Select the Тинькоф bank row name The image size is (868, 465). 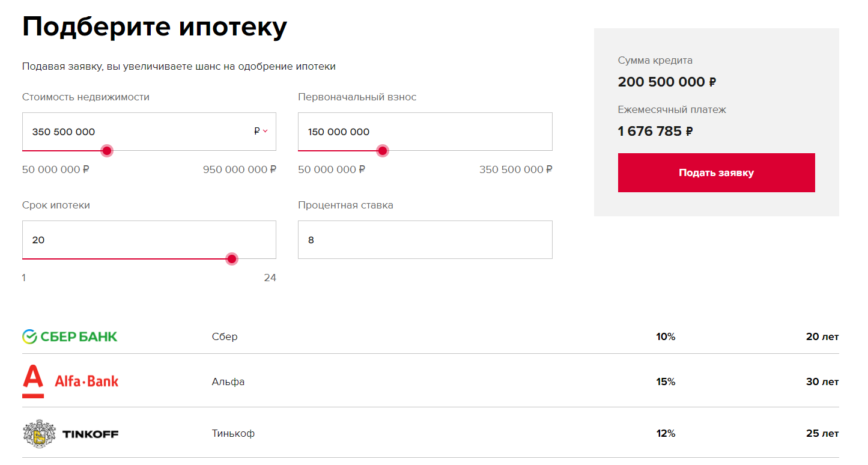pyautogui.click(x=233, y=433)
